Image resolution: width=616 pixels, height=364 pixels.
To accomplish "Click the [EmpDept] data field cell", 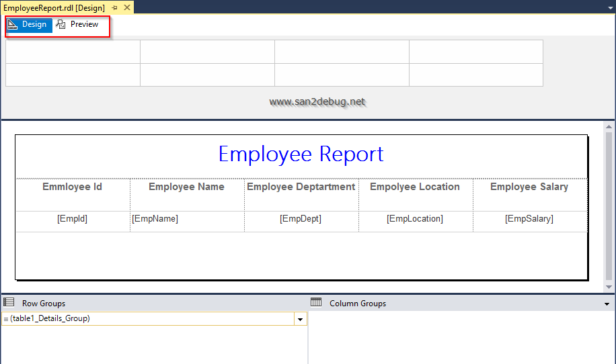I will click(301, 219).
